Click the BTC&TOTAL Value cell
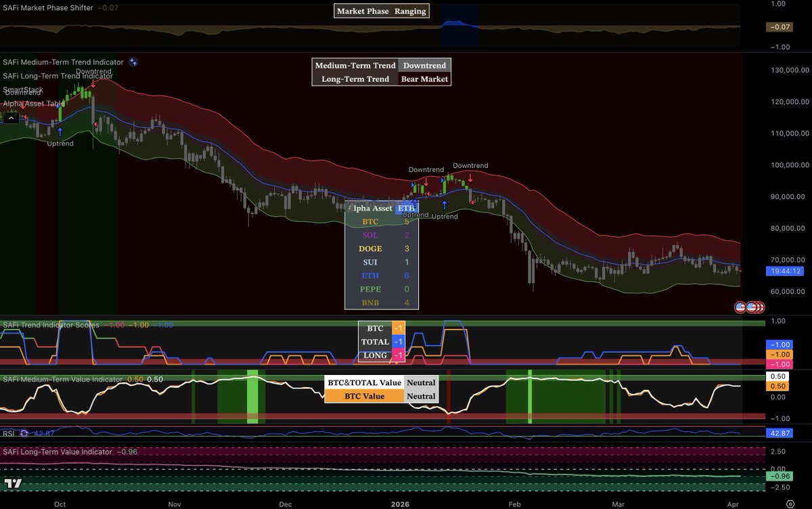The width and height of the screenshot is (812, 509). tap(365, 382)
